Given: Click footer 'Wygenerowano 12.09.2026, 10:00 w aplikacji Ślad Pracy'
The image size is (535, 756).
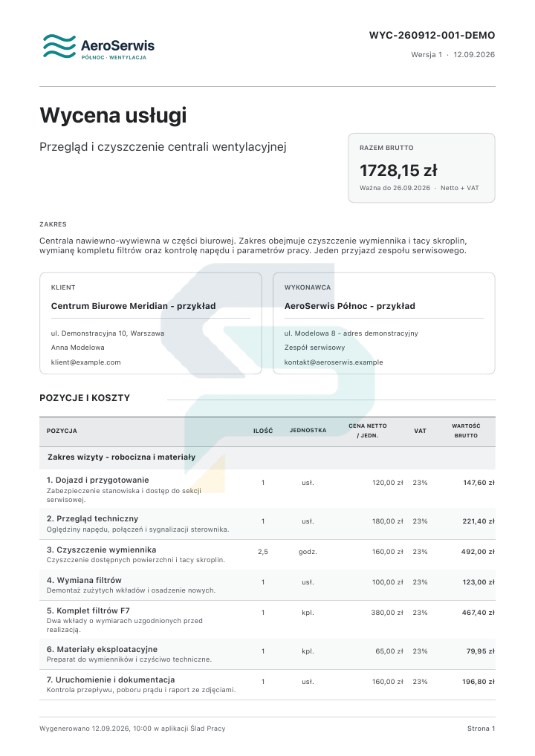Looking at the screenshot, I should (133, 729).
